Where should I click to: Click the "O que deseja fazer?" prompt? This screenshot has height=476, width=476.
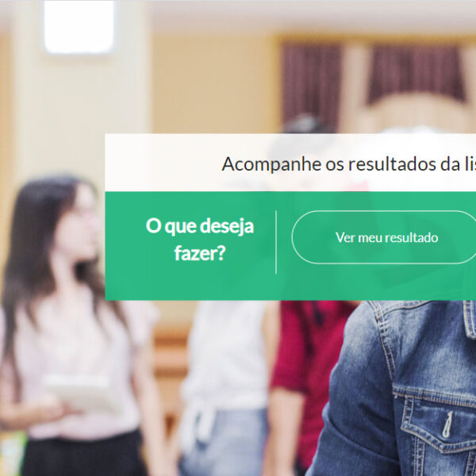[200, 240]
